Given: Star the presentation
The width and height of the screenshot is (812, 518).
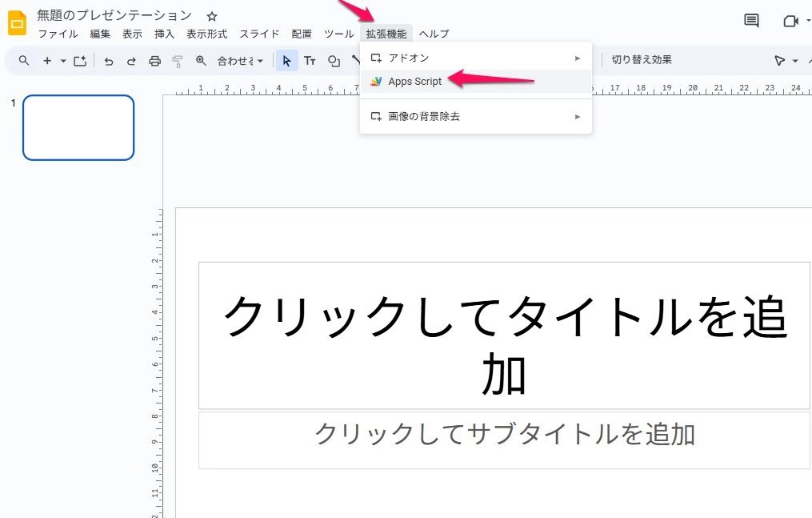Looking at the screenshot, I should 211,17.
